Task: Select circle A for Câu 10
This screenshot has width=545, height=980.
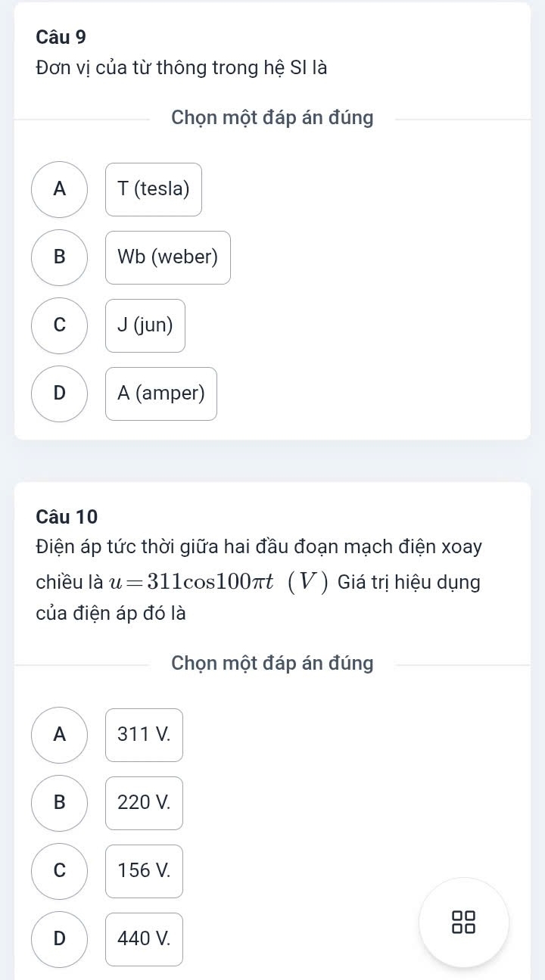Action: [x=60, y=735]
